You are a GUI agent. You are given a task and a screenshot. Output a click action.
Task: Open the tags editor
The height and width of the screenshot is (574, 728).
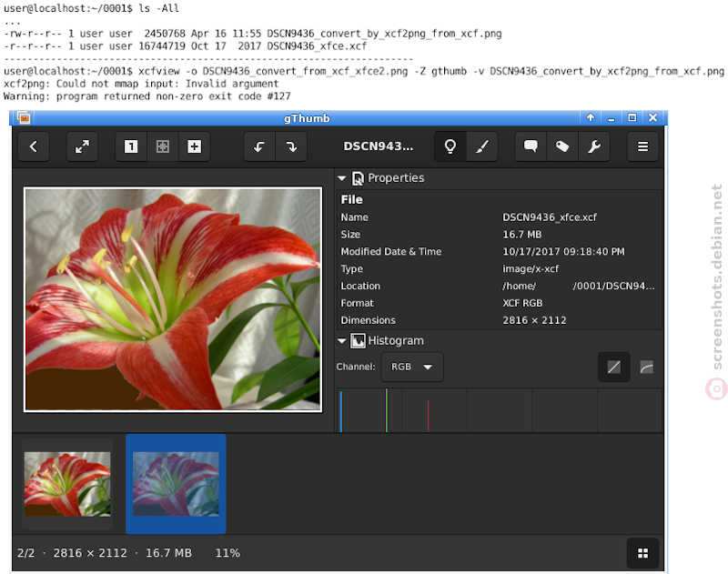(x=562, y=146)
